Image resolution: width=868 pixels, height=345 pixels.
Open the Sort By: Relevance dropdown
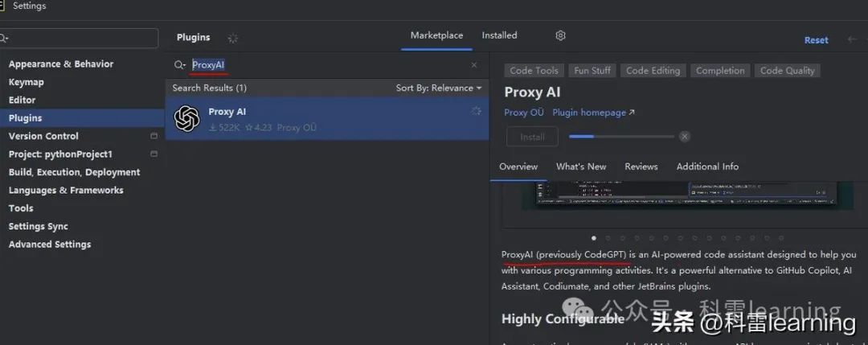[x=439, y=88]
